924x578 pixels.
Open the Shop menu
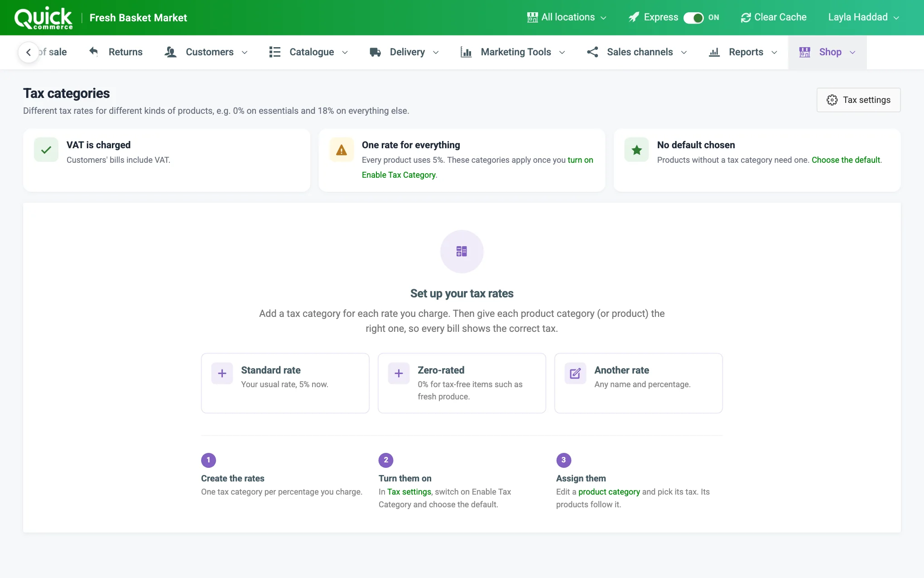point(827,52)
